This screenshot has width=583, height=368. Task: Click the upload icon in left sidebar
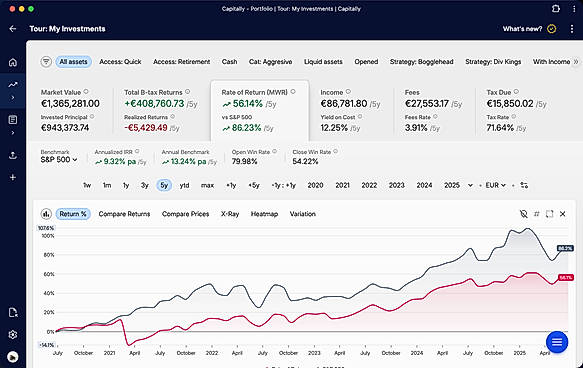(x=13, y=155)
